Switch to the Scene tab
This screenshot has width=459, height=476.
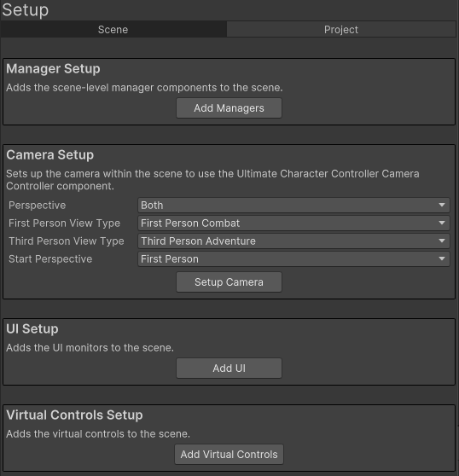[x=113, y=30]
